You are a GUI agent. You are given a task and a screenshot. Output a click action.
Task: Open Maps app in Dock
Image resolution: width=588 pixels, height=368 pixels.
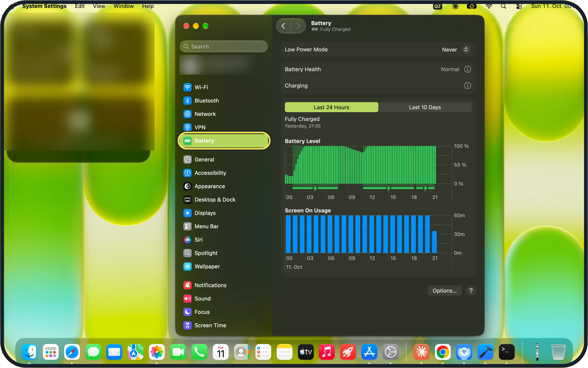(x=135, y=352)
